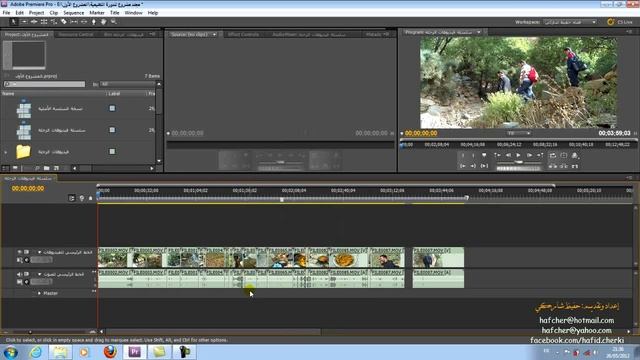640x360 pixels.
Task: Switch to the Resource Central tab
Action: coord(76,35)
